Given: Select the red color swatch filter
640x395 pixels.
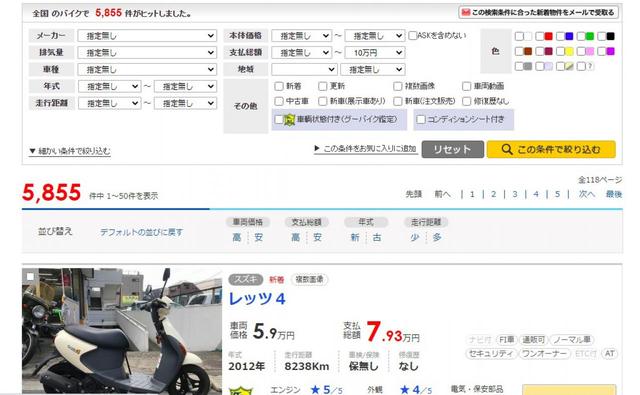Looking at the screenshot, I should 549,36.
